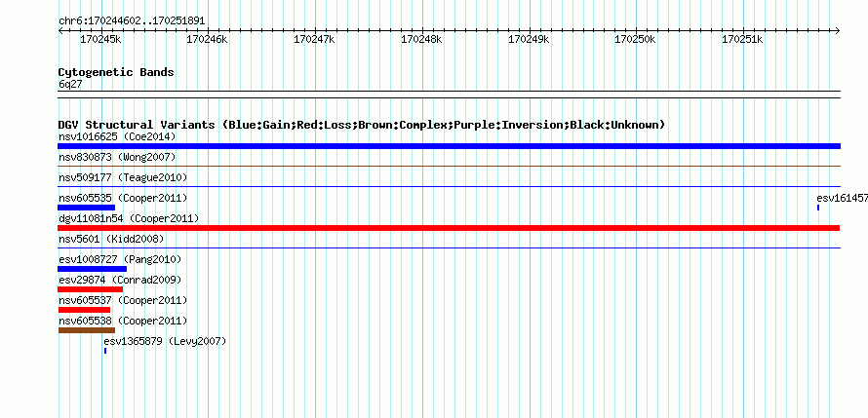868x418 pixels.
Task: Open the nsv1016625 (Coe2014) variant label
Action: click(117, 136)
